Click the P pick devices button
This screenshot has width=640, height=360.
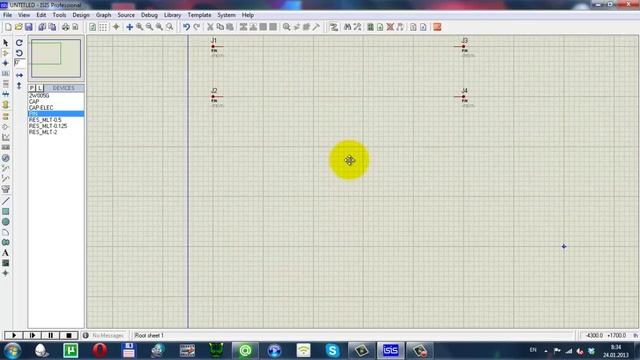point(32,88)
